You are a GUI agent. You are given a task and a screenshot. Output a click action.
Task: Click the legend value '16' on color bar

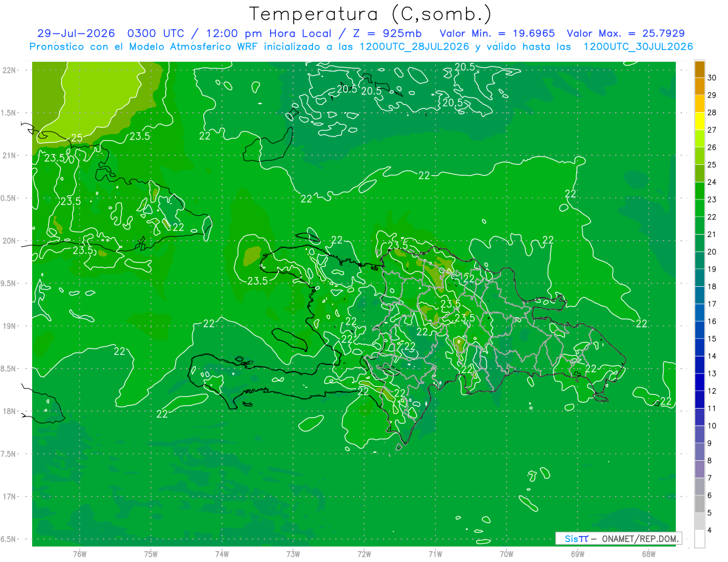pos(712,321)
